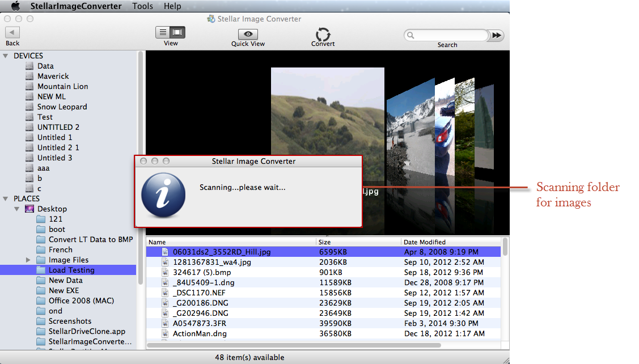Select the Desktop icon in Places
The height and width of the screenshot is (364, 639).
(29, 209)
